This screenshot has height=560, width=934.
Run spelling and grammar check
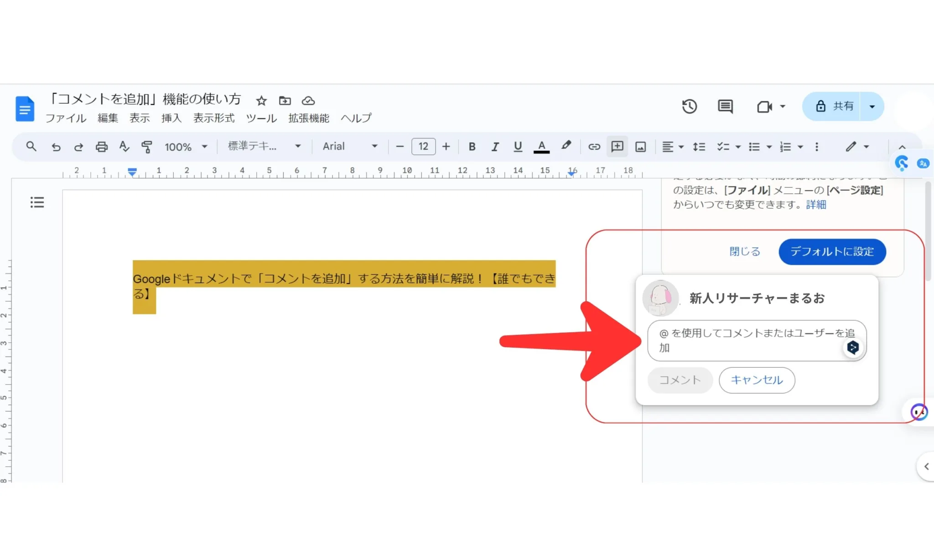(124, 147)
